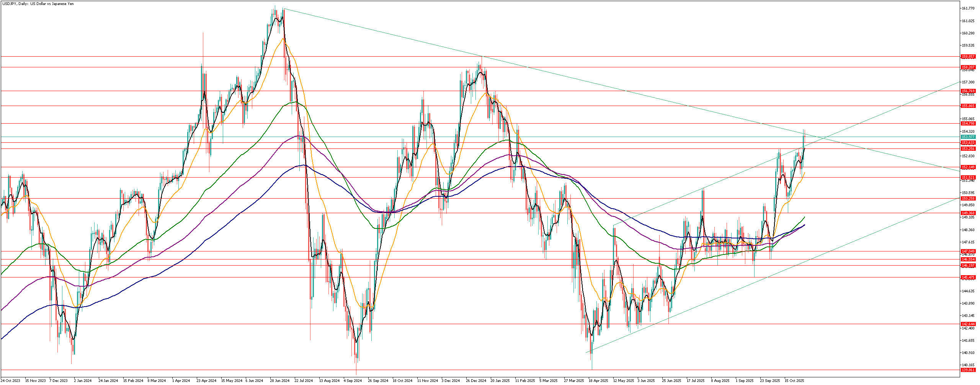Click the 158.207 horizontal level label
The image size is (980, 385).
(x=968, y=67)
